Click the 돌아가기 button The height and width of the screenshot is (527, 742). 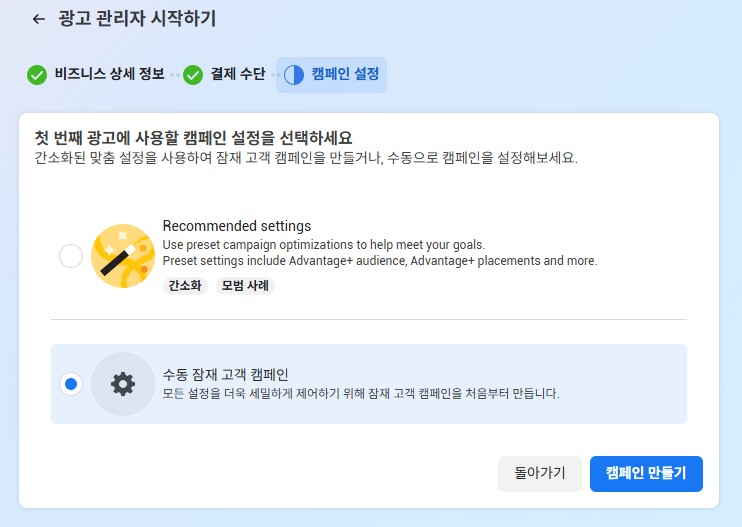click(x=540, y=474)
